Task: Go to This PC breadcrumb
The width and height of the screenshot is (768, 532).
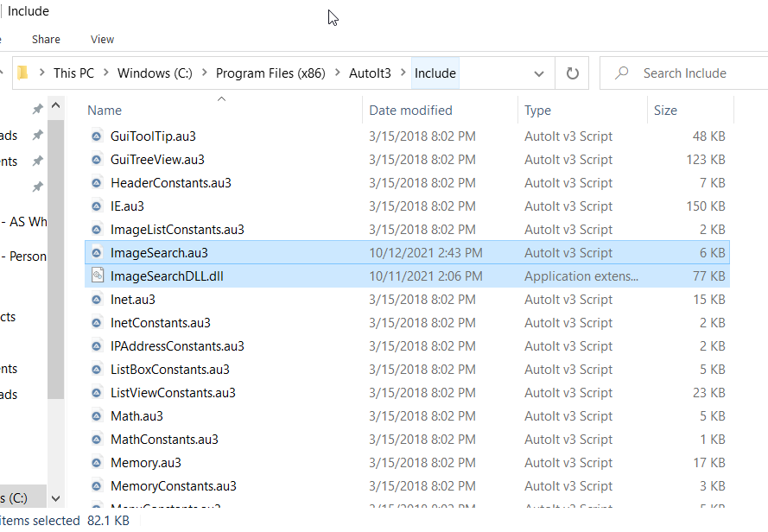Action: pos(74,73)
